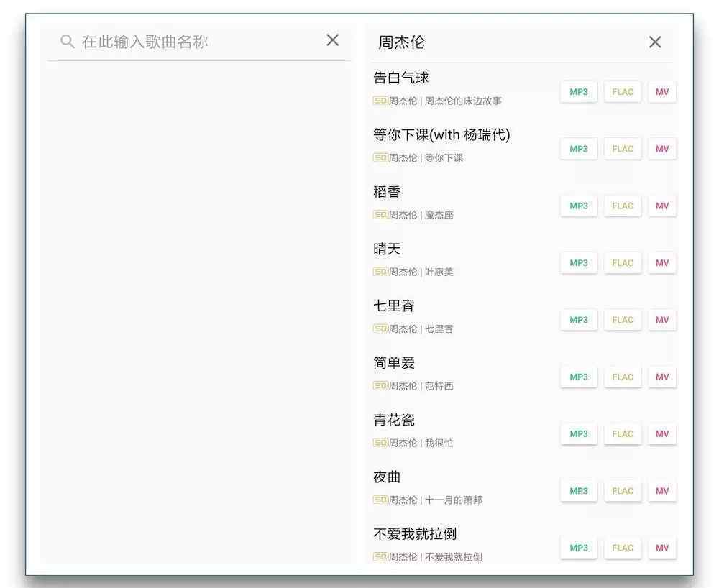Select the song title 简单爱
The width and height of the screenshot is (719, 588).
394,363
